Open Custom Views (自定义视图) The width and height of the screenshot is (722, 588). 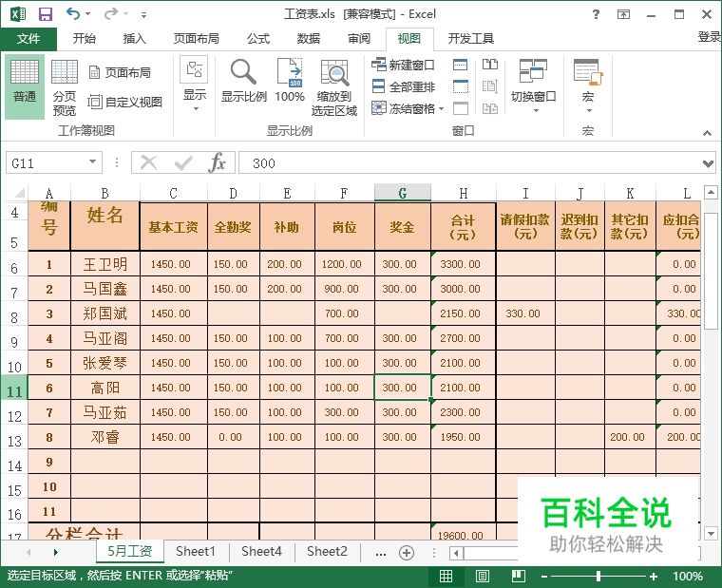point(125,102)
